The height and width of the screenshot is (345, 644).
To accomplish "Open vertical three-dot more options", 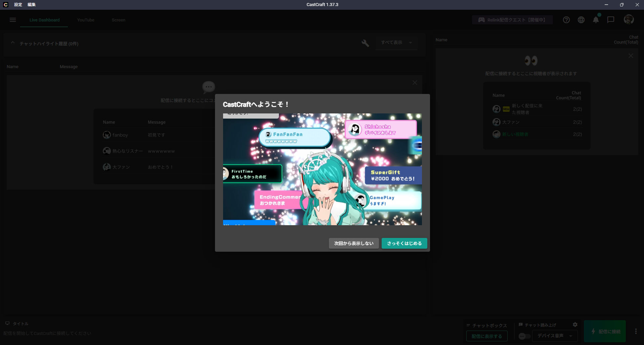I will click(x=636, y=331).
